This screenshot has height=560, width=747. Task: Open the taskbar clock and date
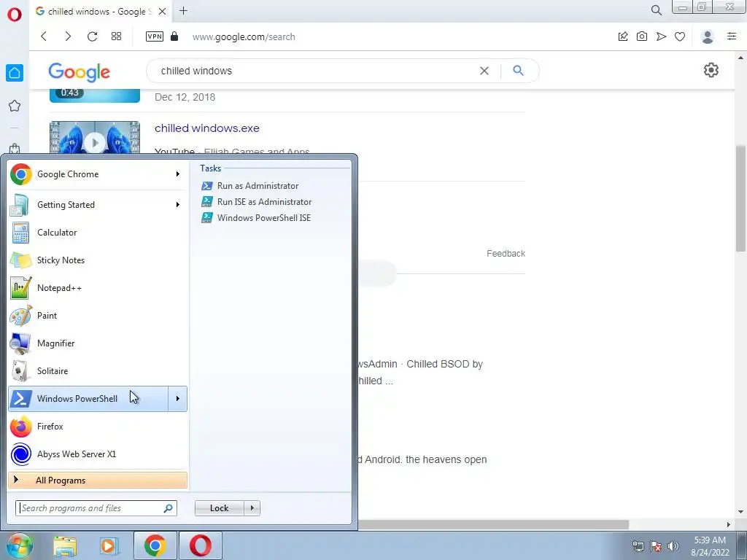point(710,546)
